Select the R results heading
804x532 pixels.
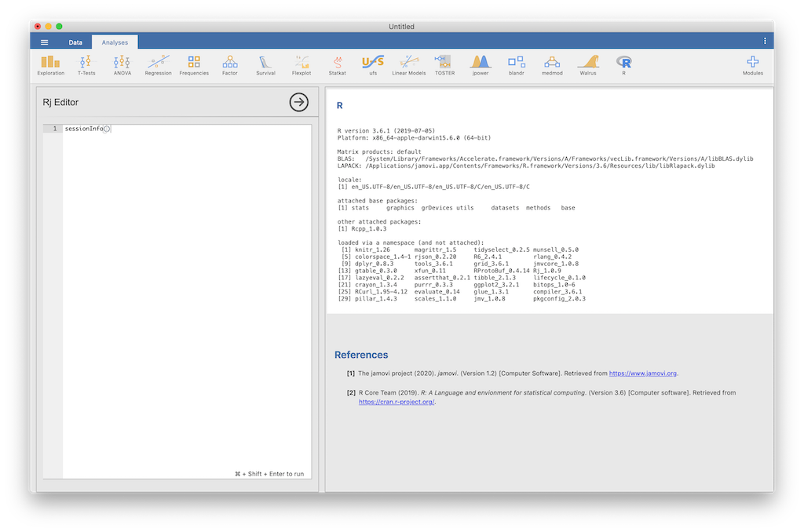pyautogui.click(x=339, y=106)
